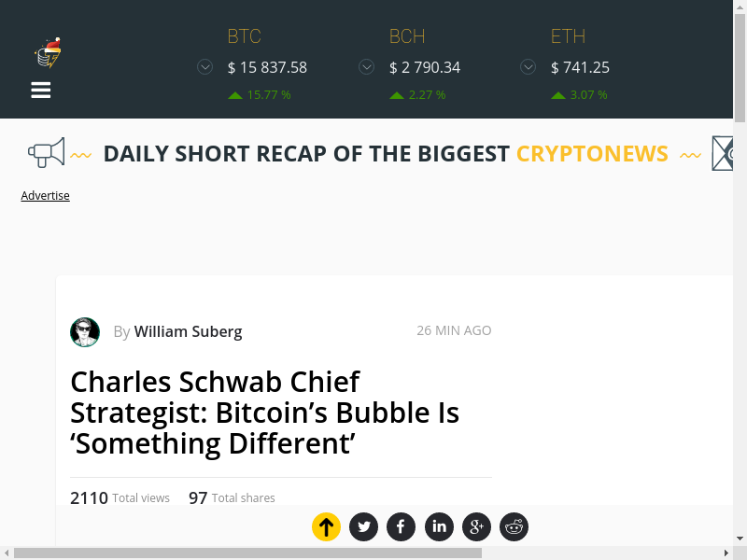Click the site logo with Santa hat
747x560 pixels.
click(x=48, y=53)
